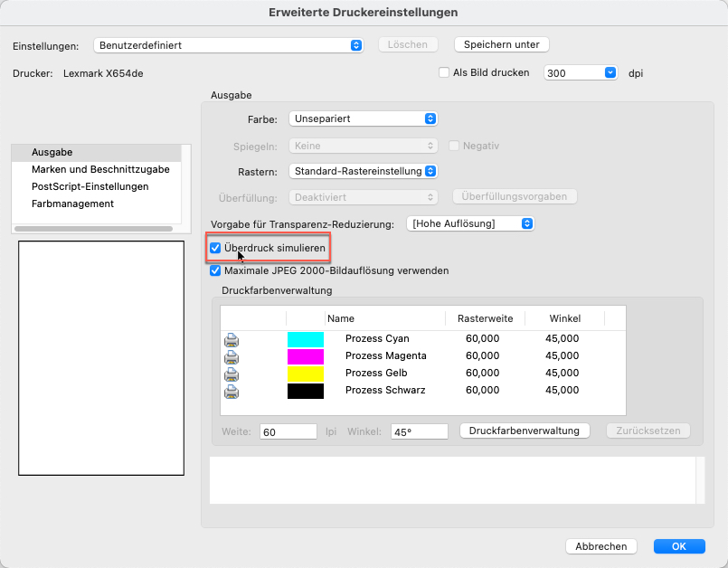This screenshot has height=568, width=728.
Task: Click the printer icon for Prozess Cyan
Action: (x=232, y=339)
